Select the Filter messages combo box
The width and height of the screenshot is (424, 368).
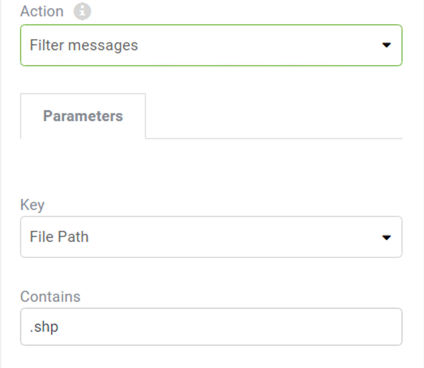211,45
